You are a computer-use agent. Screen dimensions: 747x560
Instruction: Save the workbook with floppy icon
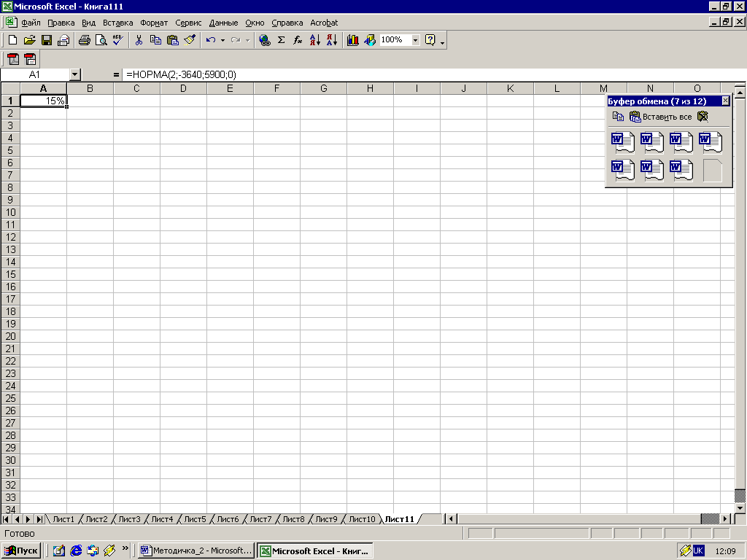pos(46,40)
